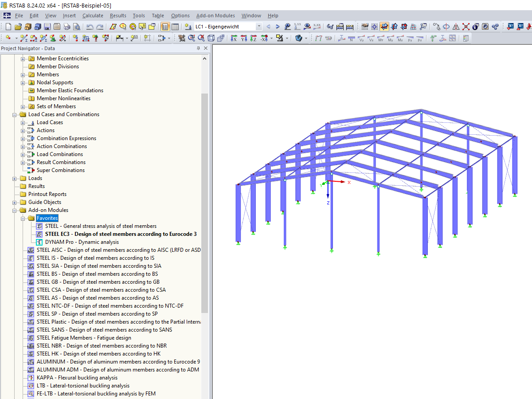
Task: Collapse the Favorites folder node
Action: (23, 218)
